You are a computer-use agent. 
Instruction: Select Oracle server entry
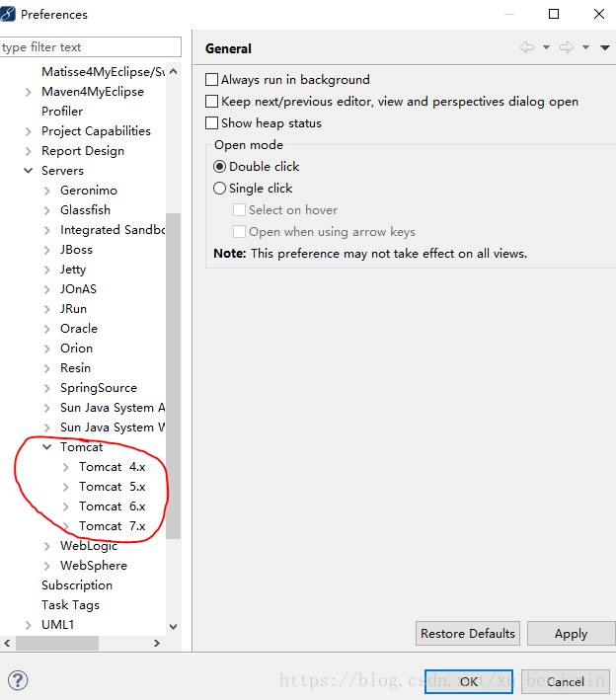79,329
